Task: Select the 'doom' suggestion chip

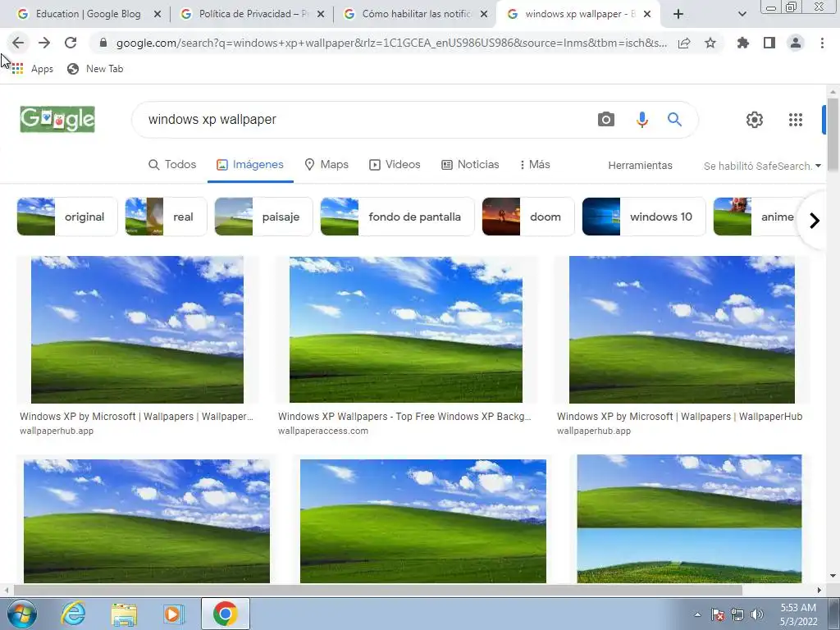Action: click(x=527, y=217)
